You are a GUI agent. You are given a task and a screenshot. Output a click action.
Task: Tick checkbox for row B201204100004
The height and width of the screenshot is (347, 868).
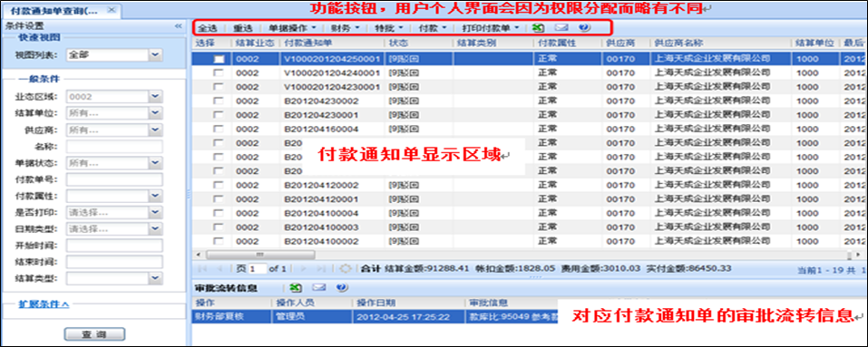pos(219,213)
